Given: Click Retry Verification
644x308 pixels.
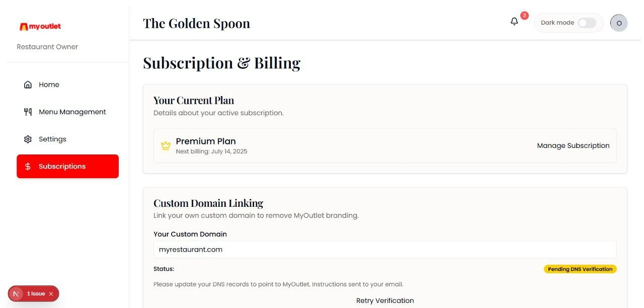Looking at the screenshot, I should click(385, 300).
